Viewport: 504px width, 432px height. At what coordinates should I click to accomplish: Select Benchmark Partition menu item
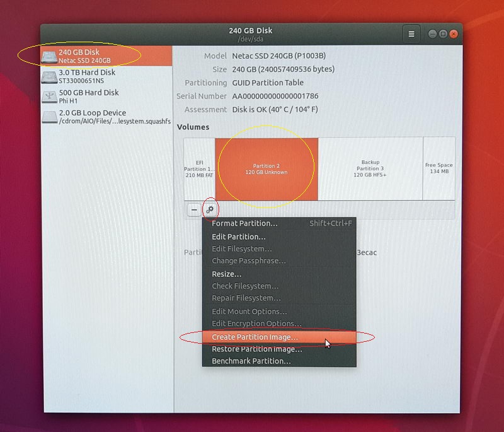(279, 361)
